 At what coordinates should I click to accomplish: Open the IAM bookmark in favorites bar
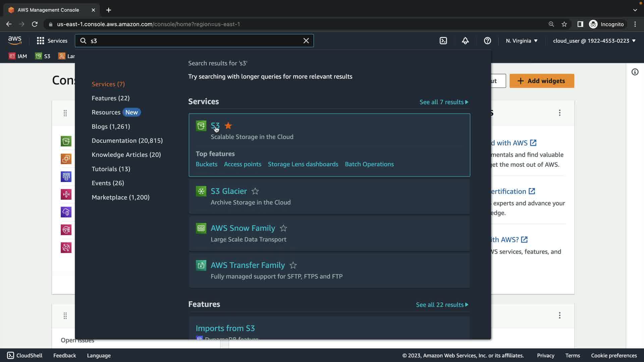click(18, 56)
